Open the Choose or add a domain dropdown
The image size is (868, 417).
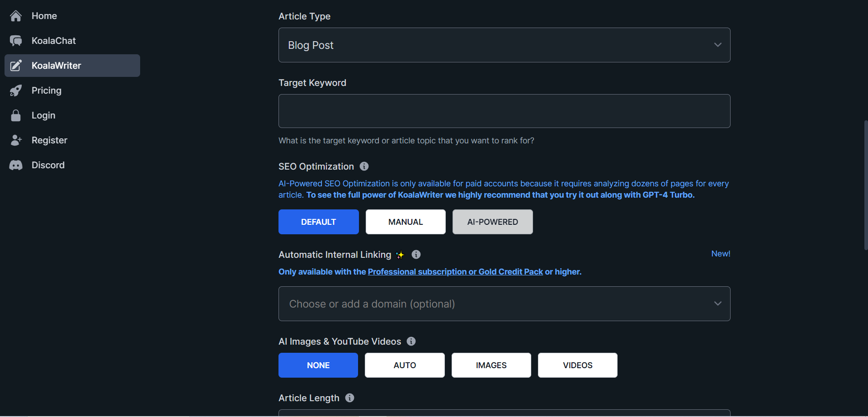point(505,303)
